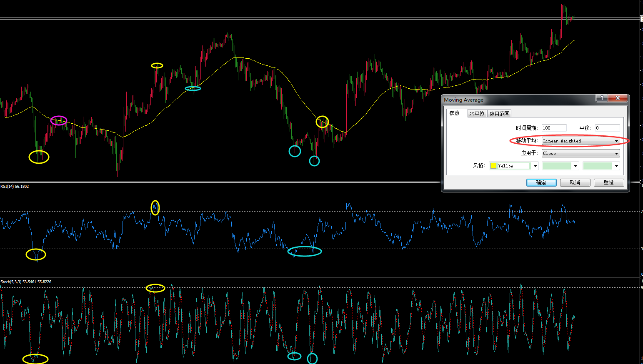Image resolution: width=643 pixels, height=364 pixels.
Task: Open the 应用于 dropdown showing Close
Action: point(580,153)
